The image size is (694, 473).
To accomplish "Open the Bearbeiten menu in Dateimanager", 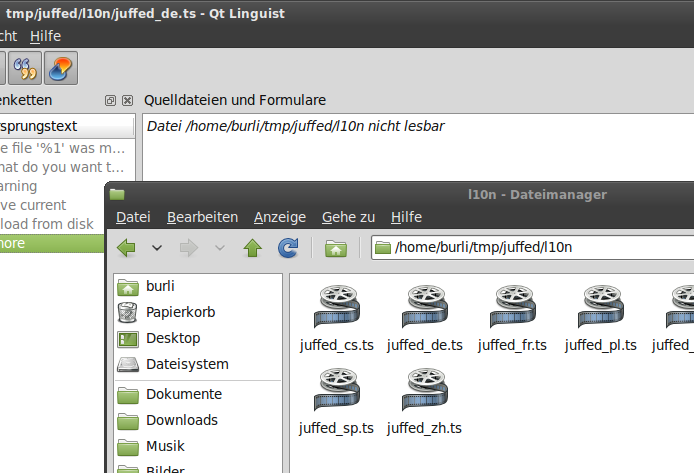I will tap(202, 217).
